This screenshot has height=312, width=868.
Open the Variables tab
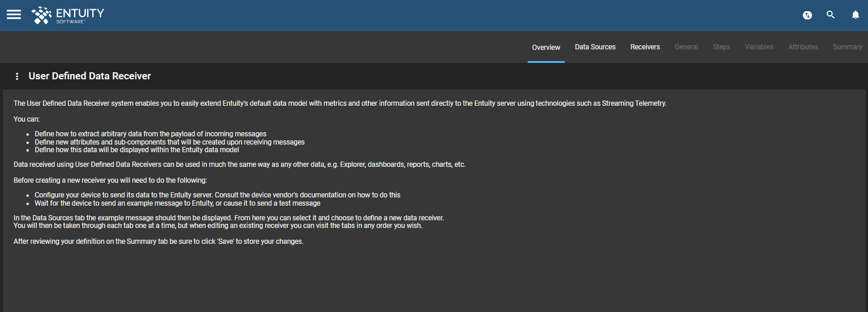(x=759, y=47)
